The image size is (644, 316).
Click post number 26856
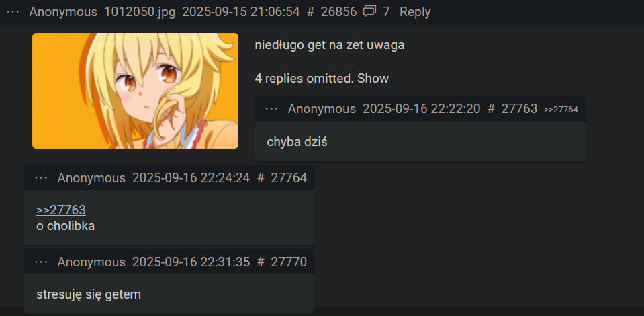tap(338, 12)
